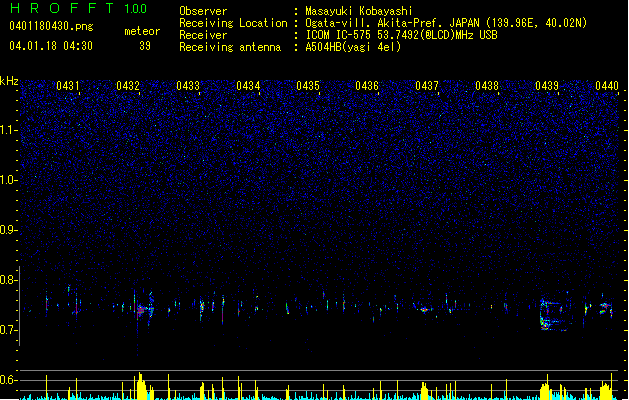629x400 pixels.
Task: Click observer name Masayuki Kobayashi
Action: (359, 11)
